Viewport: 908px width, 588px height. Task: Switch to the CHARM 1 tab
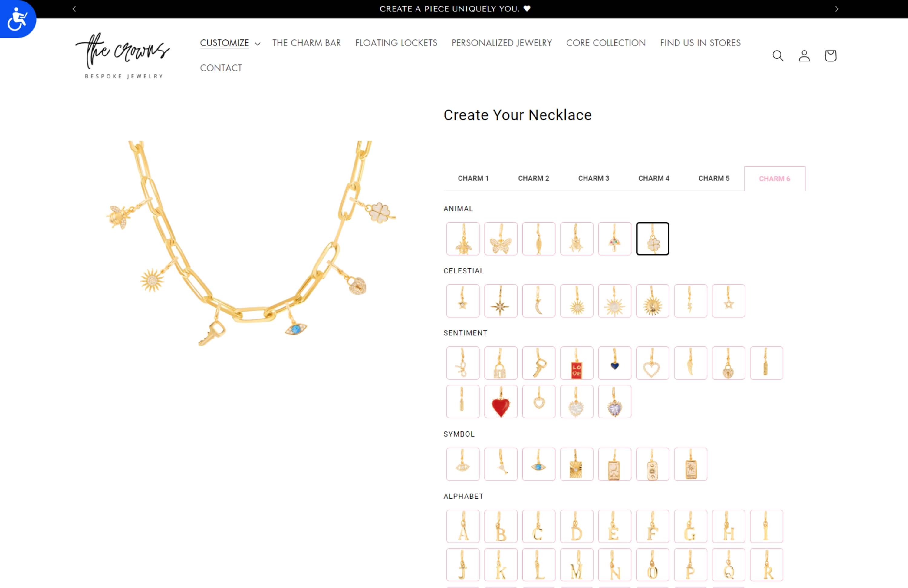[x=473, y=178]
